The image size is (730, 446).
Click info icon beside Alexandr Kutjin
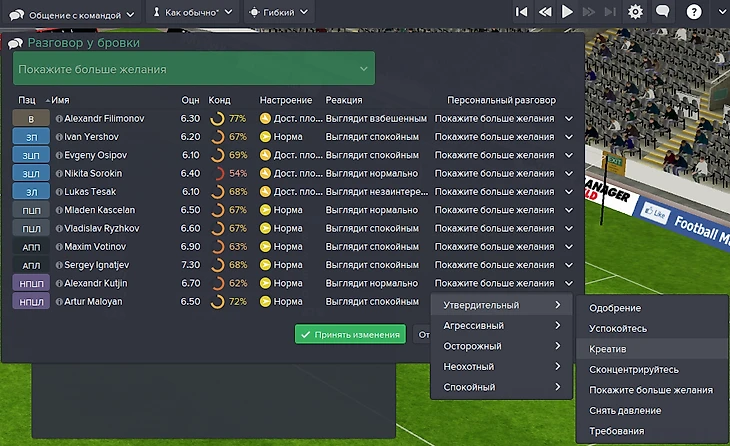click(59, 283)
